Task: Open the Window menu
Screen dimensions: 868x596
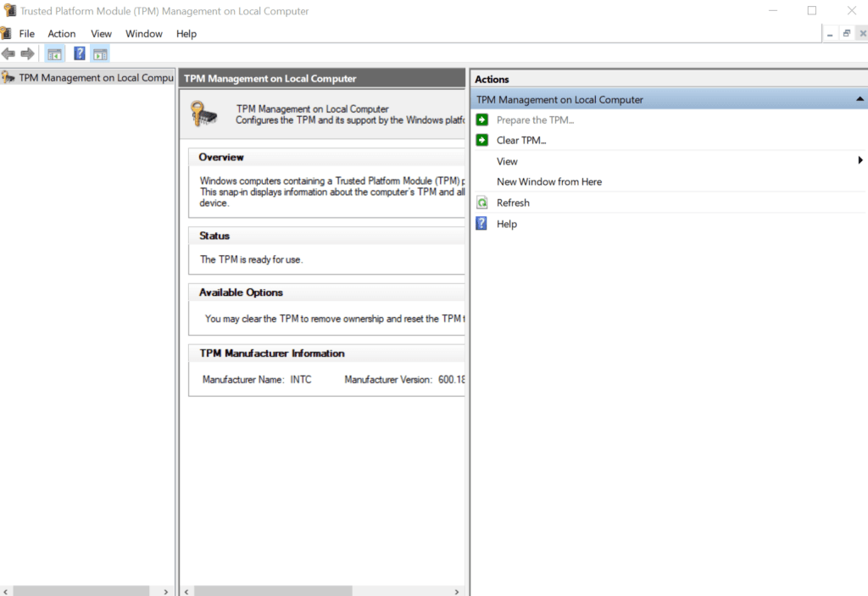Action: coord(143,33)
